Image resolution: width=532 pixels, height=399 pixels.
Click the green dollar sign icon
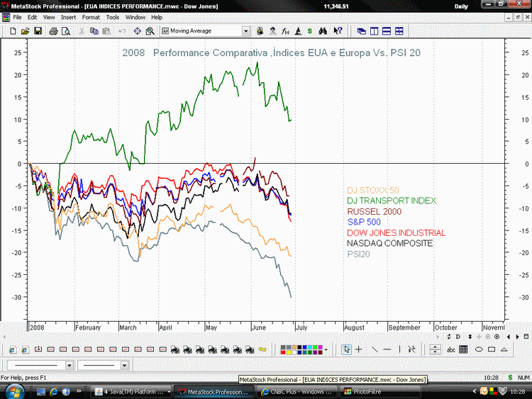(310, 31)
